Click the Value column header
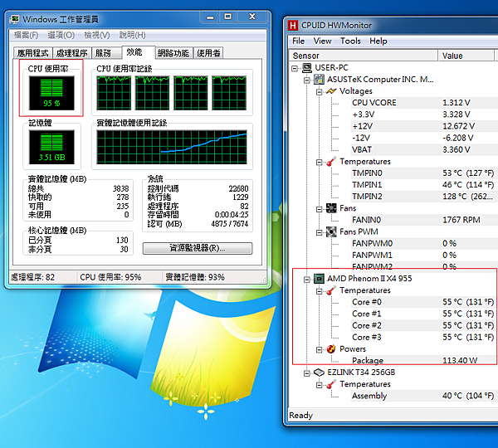The image size is (498, 448). click(466, 56)
